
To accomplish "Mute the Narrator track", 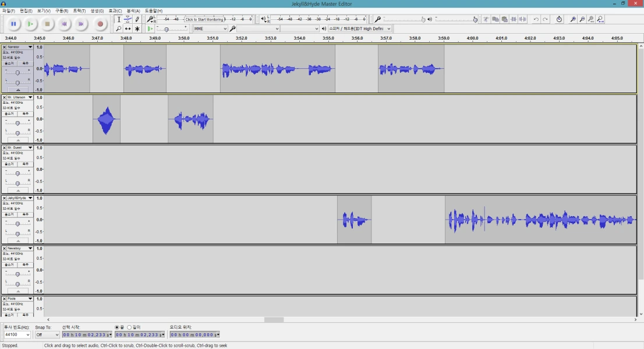I will point(9,64).
